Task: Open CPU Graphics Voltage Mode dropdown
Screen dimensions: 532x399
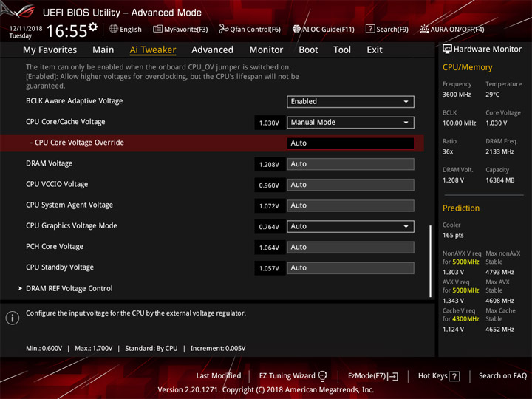Action: 350,226
